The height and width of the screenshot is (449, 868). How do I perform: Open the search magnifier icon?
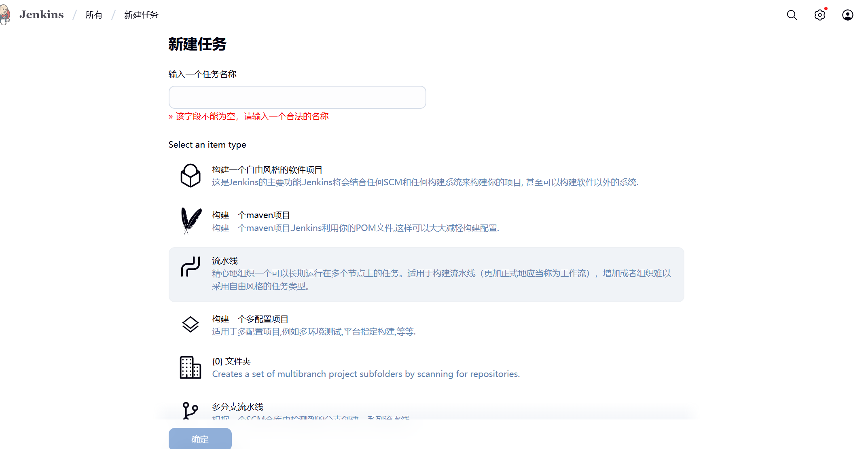[x=792, y=15]
